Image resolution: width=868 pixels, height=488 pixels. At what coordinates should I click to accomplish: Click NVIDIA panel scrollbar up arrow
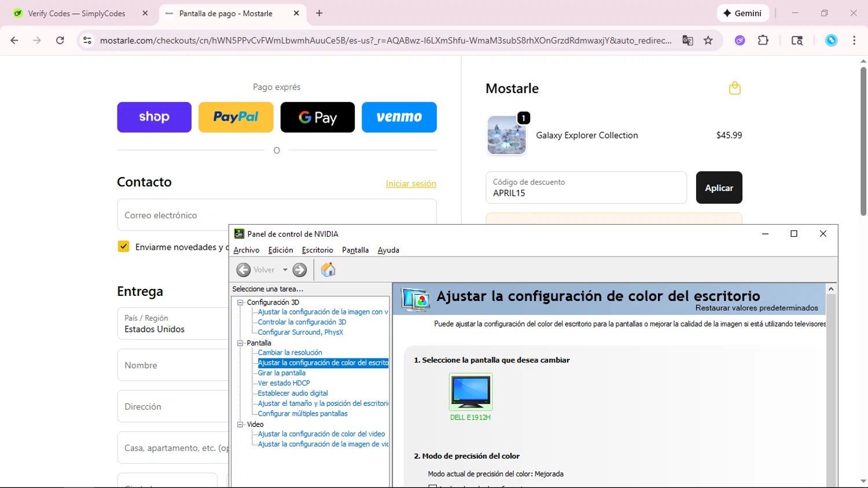click(x=831, y=289)
